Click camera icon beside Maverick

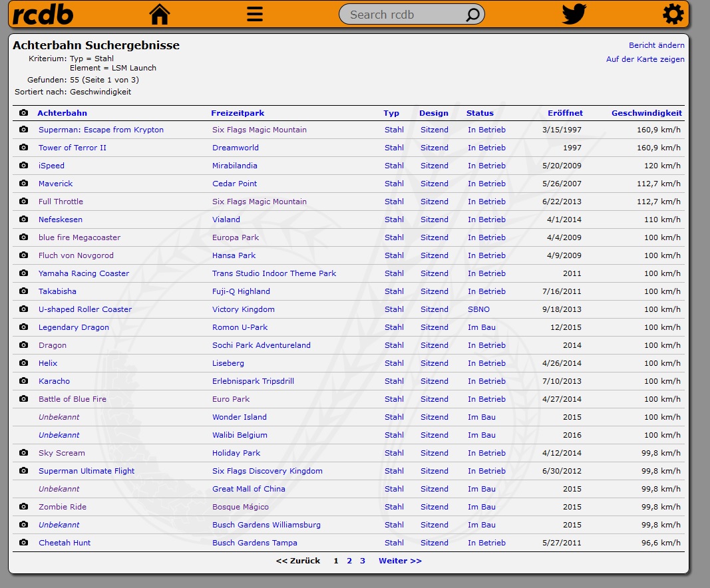[24, 184]
